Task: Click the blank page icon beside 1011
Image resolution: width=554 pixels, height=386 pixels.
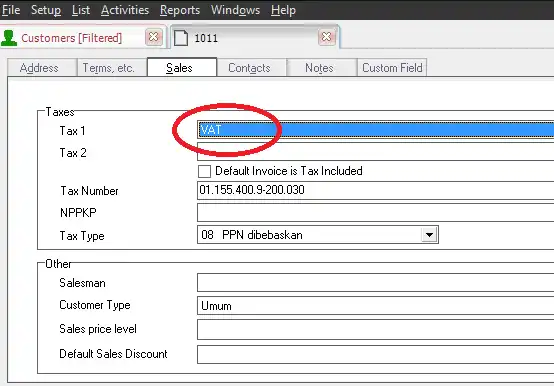Action: [181, 38]
